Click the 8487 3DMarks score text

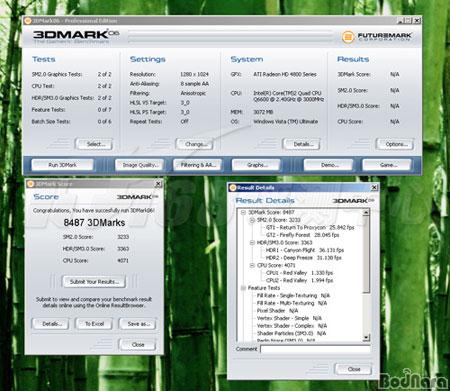[x=94, y=223]
